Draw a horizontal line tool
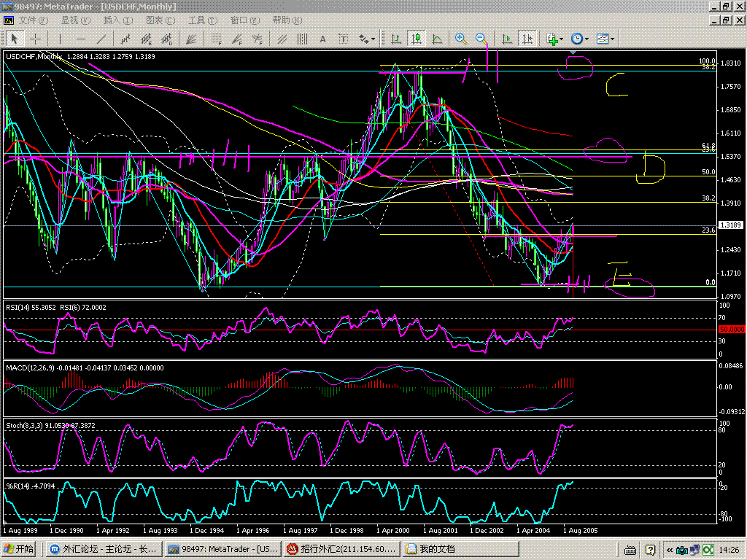Viewport: 747px width, 560px height. [81, 39]
